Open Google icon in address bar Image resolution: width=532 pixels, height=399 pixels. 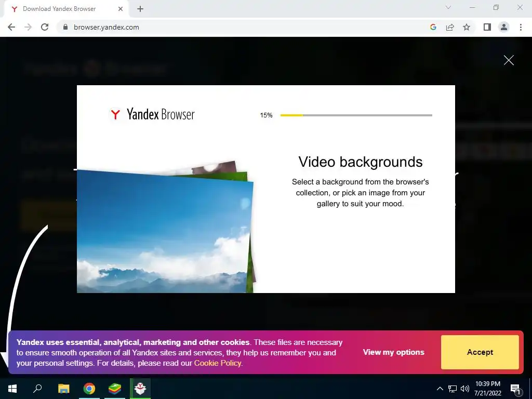point(433,27)
